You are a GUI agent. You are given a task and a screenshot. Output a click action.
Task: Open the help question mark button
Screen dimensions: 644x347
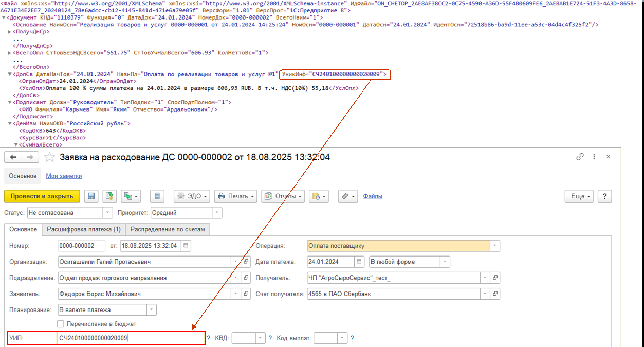pyautogui.click(x=605, y=196)
